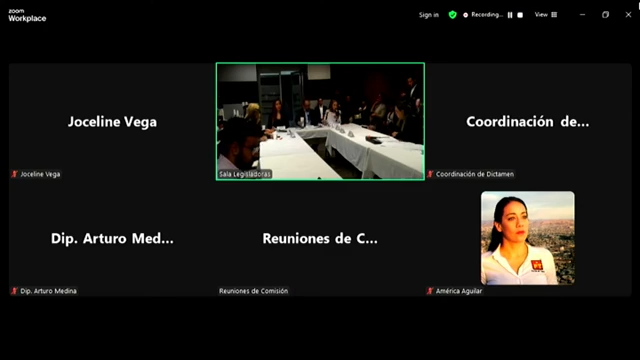Click the muted mic icon for Joceline Vega
This screenshot has width=640, height=360.
click(x=15, y=174)
